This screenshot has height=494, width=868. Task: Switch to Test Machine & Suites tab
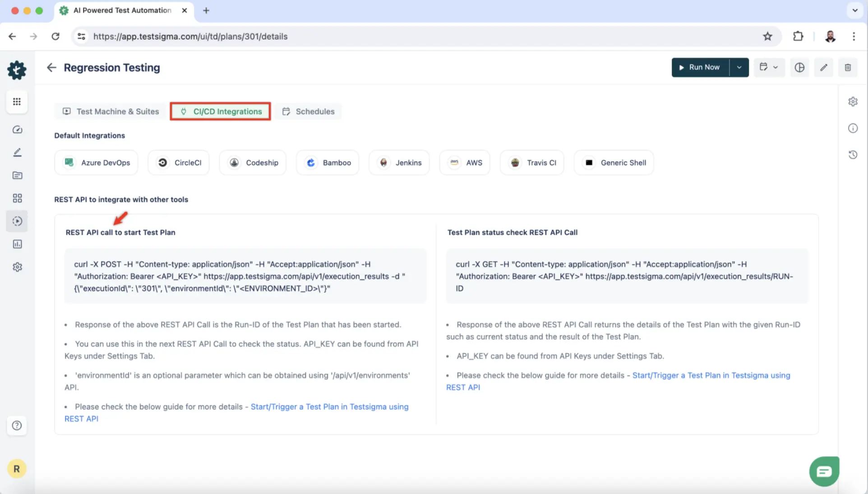point(111,112)
